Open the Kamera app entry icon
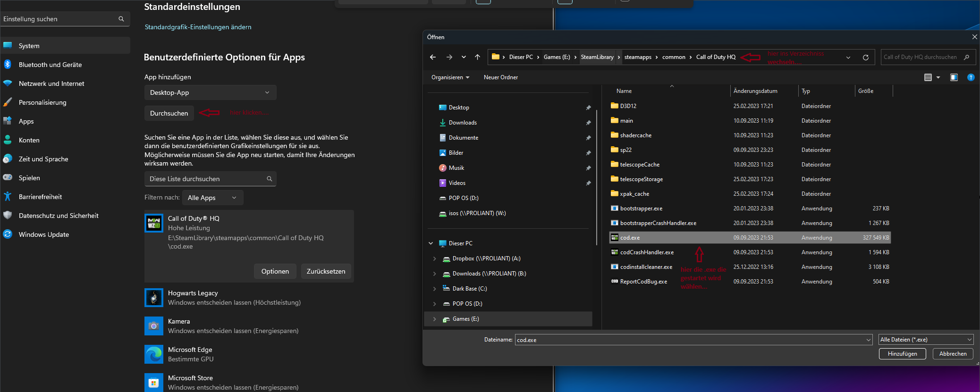The height and width of the screenshot is (392, 980). coord(154,326)
